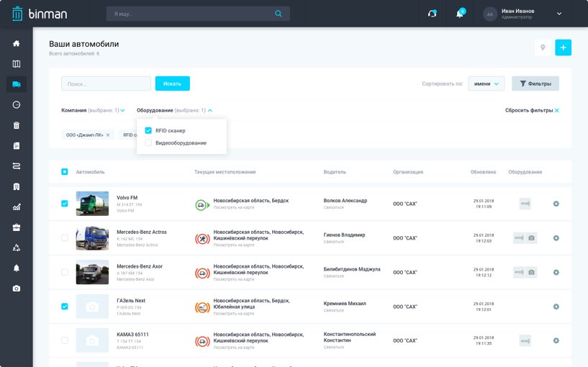
Task: Open the sort-by 'имени' dropdown
Action: (486, 83)
